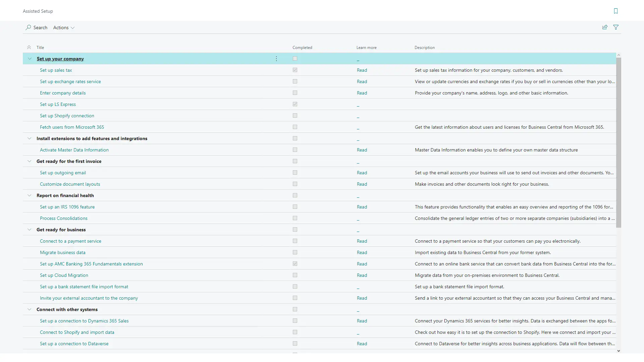The image size is (644, 362).
Task: Check Completed box for Enter company details
Action: (x=295, y=93)
